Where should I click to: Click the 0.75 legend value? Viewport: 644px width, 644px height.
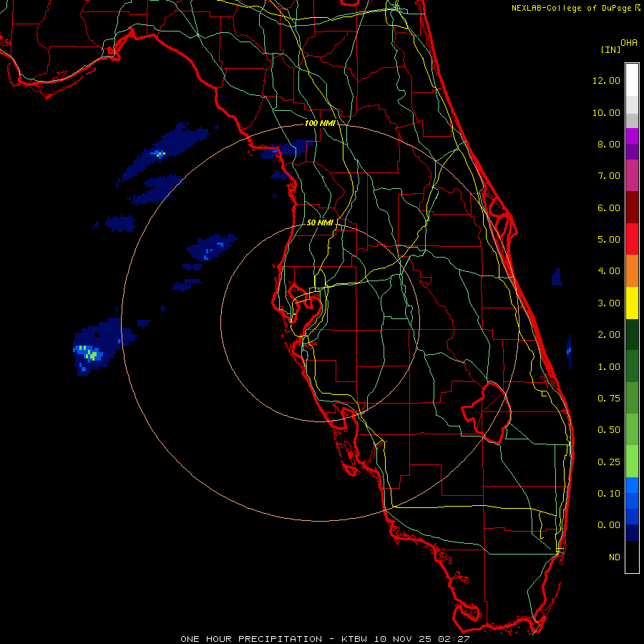tap(609, 399)
